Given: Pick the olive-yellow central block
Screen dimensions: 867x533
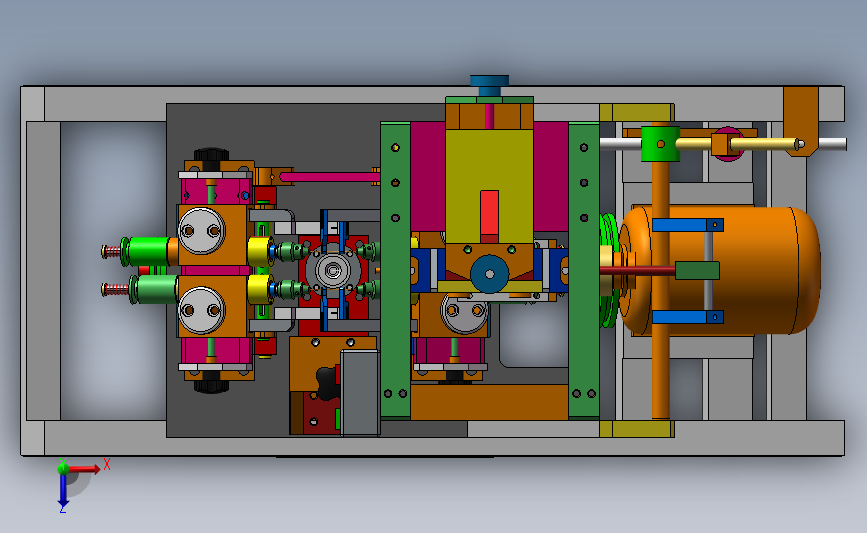Looking at the screenshot, I should click(x=489, y=186).
